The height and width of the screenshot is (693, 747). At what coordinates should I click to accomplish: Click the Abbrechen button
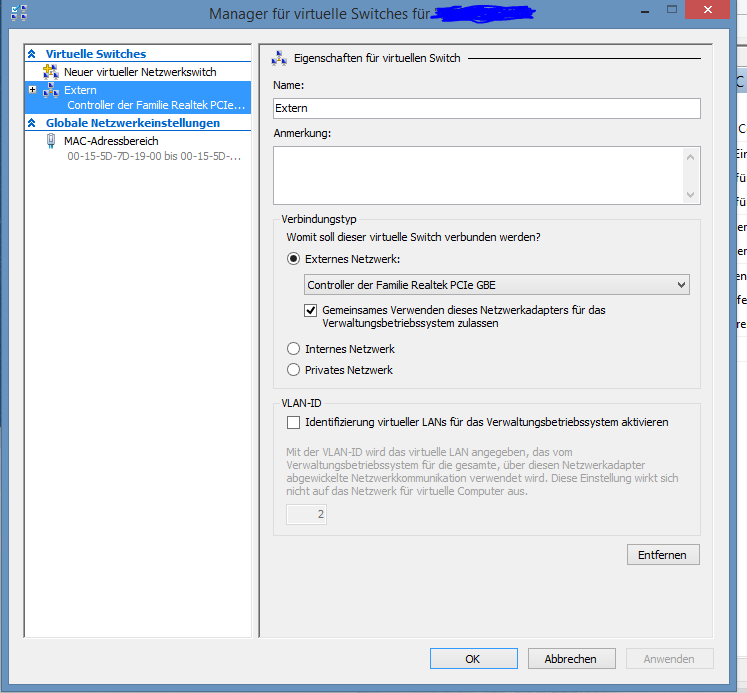click(x=571, y=659)
